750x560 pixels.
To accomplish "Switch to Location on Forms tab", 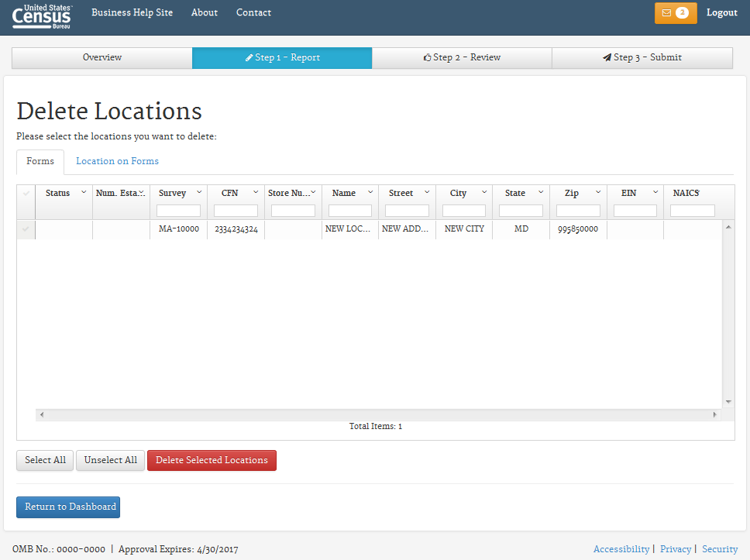I will 117,162.
